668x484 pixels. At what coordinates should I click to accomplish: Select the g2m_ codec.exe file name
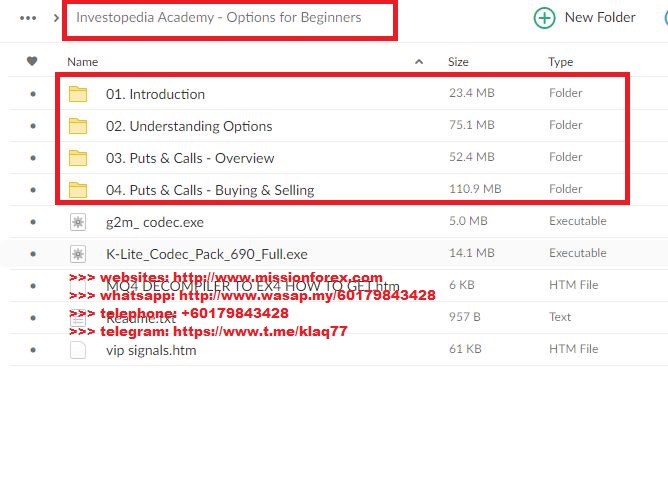155,222
